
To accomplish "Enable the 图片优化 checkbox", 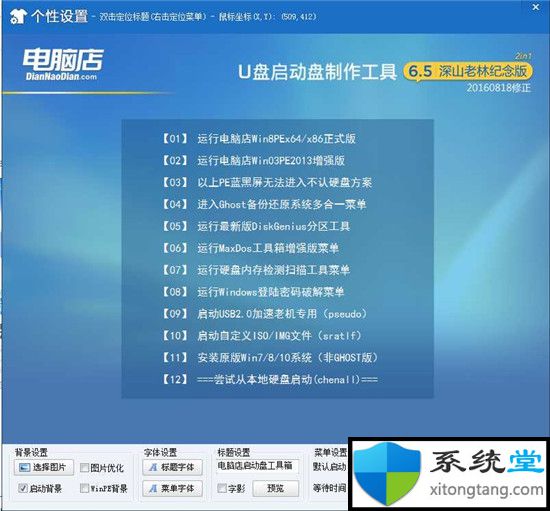I will pyautogui.click(x=84, y=468).
